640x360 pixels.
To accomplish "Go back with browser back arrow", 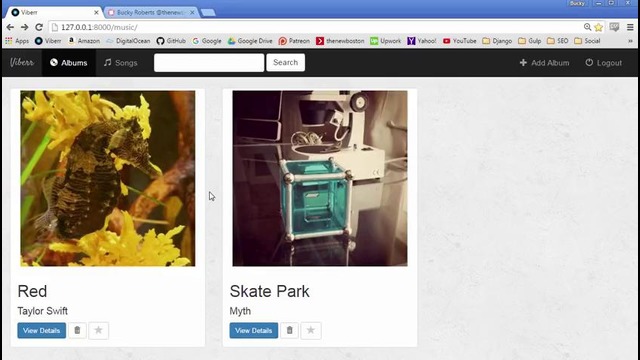I will coord(10,27).
